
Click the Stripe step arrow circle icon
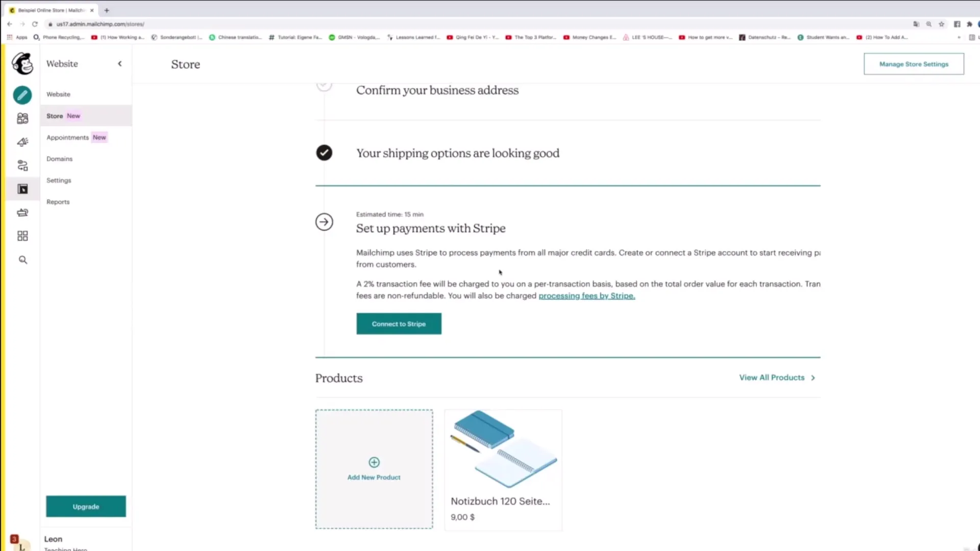(324, 222)
